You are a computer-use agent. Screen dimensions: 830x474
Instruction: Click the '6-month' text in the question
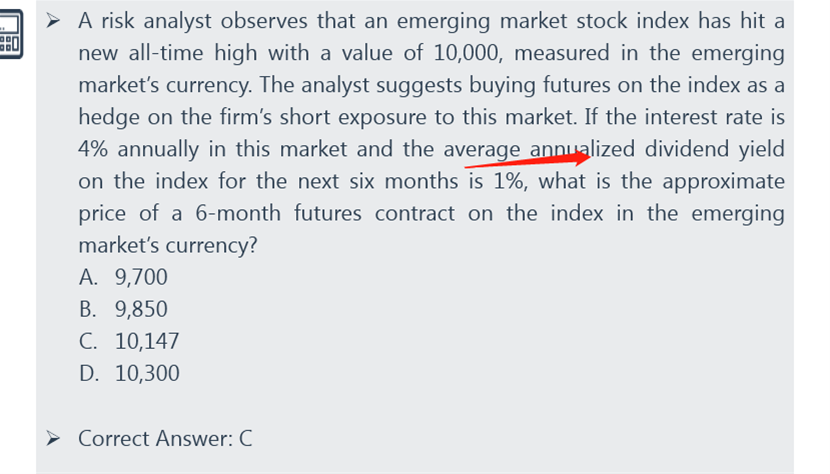point(238,213)
